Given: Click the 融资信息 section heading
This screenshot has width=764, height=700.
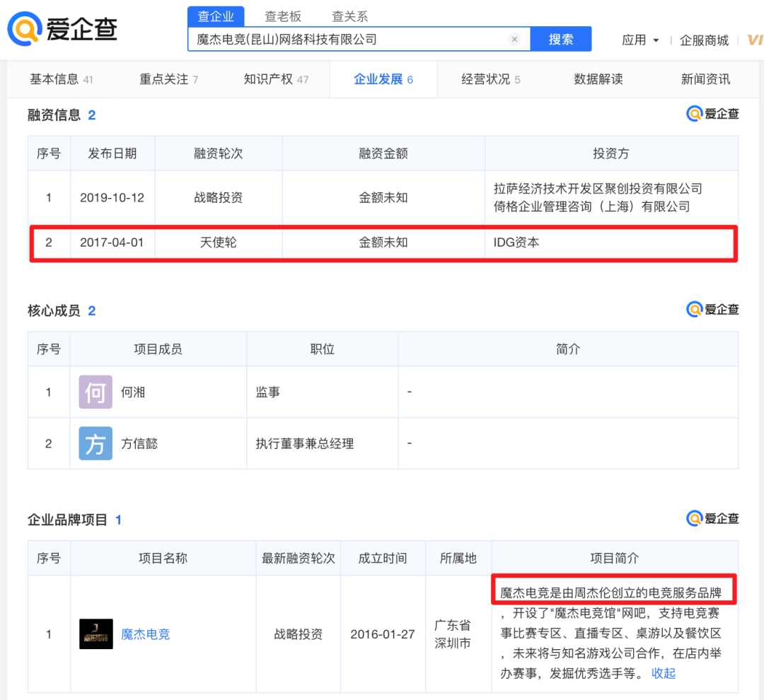Looking at the screenshot, I should click(54, 115).
